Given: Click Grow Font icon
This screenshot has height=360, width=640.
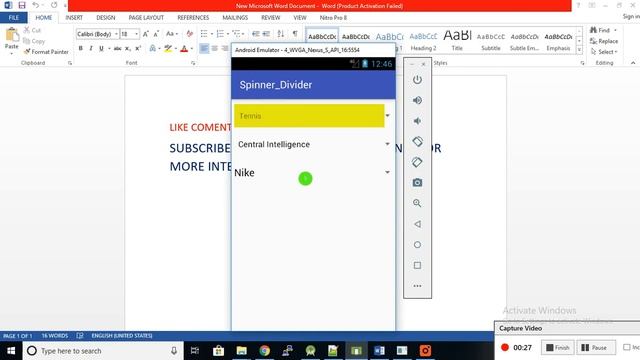Looking at the screenshot, I should tap(146, 34).
